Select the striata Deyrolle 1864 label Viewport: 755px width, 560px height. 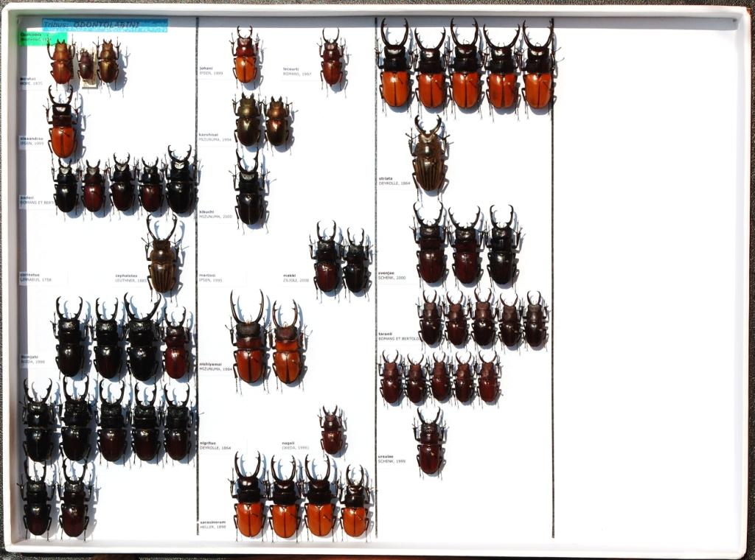[x=394, y=181]
